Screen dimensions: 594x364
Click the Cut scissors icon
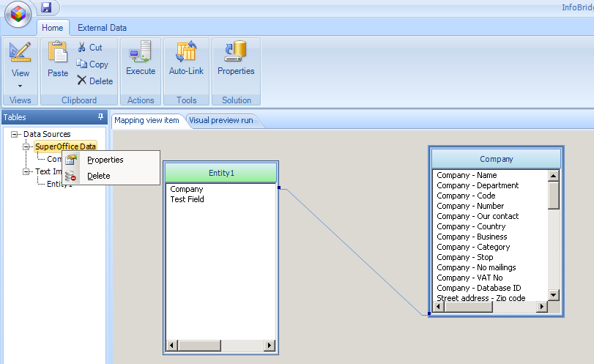(x=81, y=48)
